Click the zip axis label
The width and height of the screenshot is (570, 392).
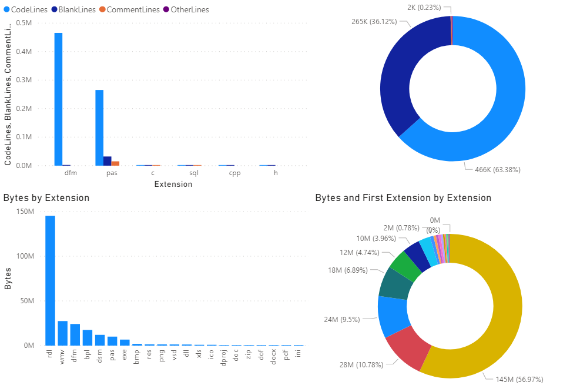coord(249,354)
